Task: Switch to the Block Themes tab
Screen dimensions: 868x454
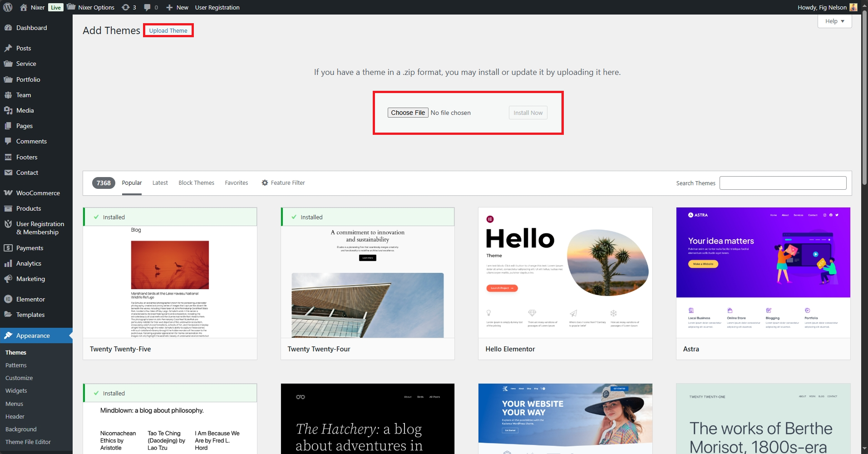Action: (196, 183)
